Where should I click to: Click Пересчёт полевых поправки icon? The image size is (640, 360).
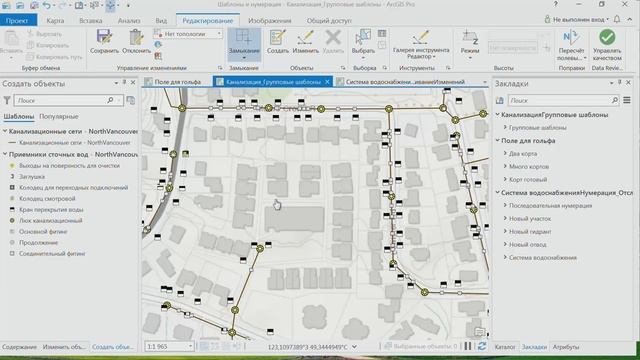(x=571, y=44)
